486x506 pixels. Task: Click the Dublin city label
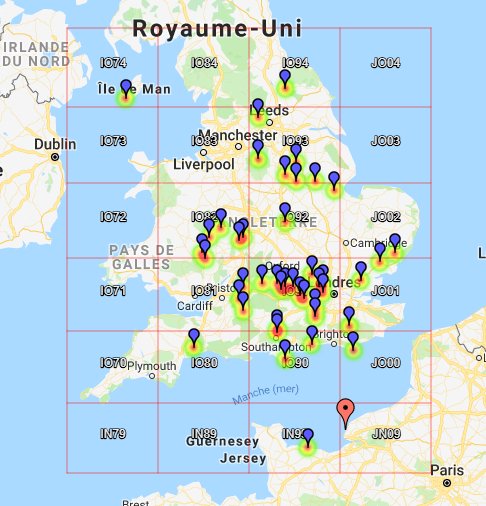coord(55,144)
